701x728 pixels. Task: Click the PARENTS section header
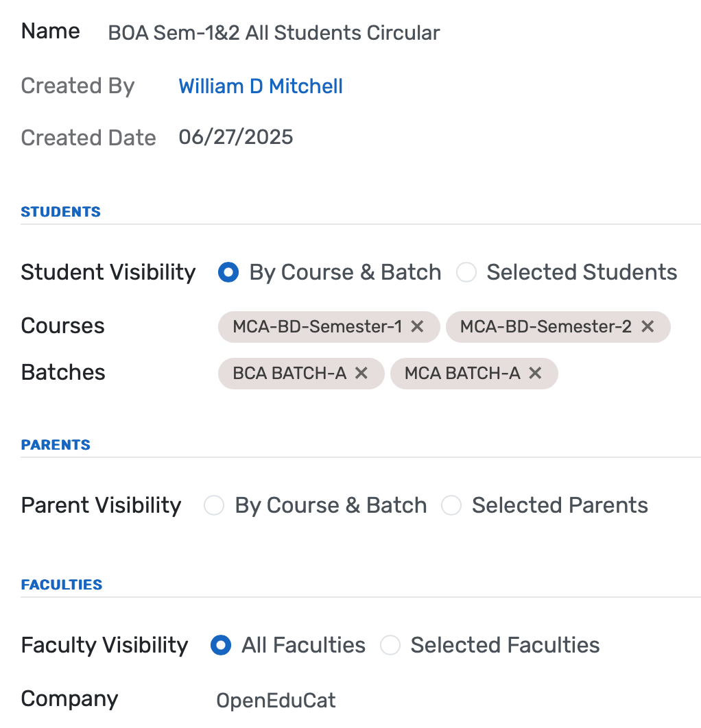[x=56, y=444]
